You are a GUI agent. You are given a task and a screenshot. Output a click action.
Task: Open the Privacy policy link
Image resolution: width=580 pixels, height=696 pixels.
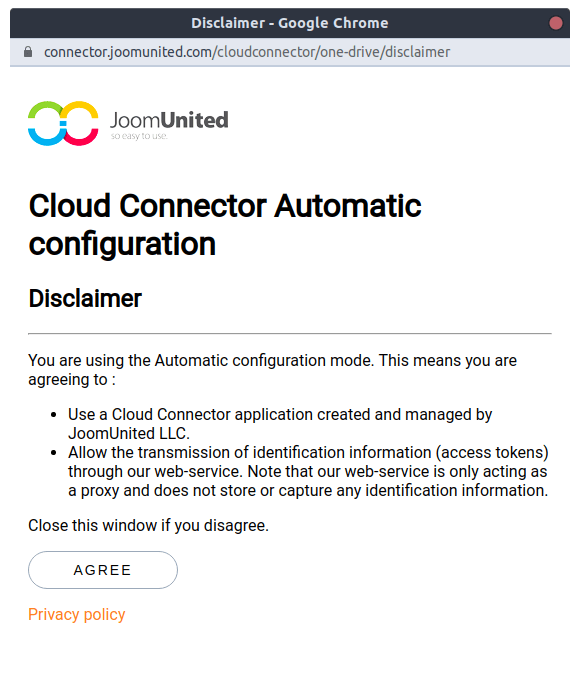click(x=77, y=614)
